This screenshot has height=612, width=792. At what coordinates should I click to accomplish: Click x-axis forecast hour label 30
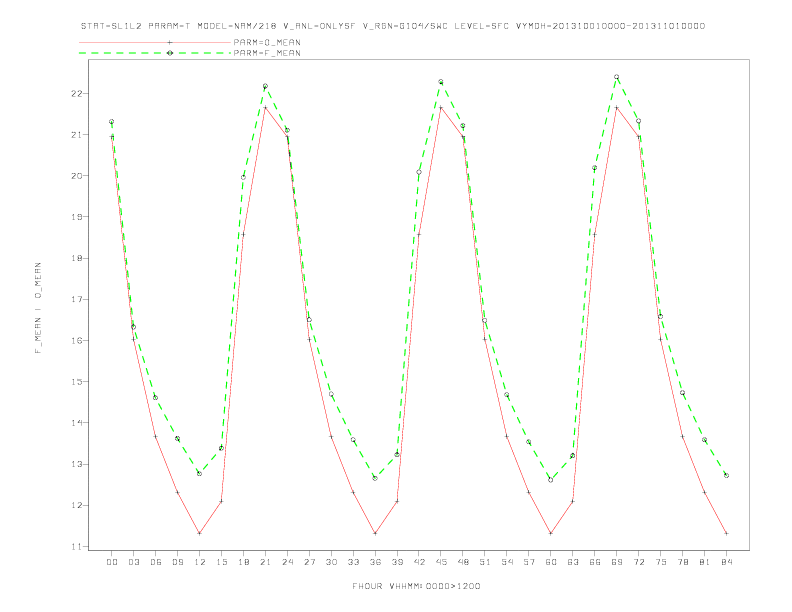(331, 562)
